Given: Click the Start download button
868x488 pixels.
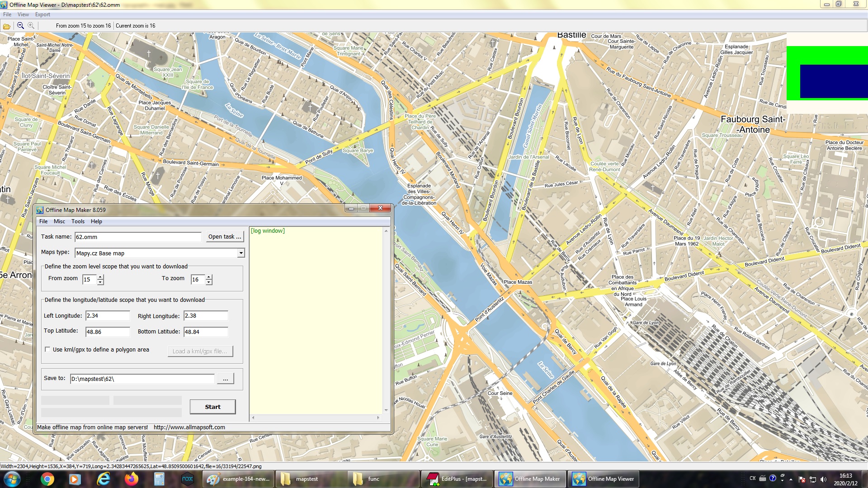Looking at the screenshot, I should 213,407.
